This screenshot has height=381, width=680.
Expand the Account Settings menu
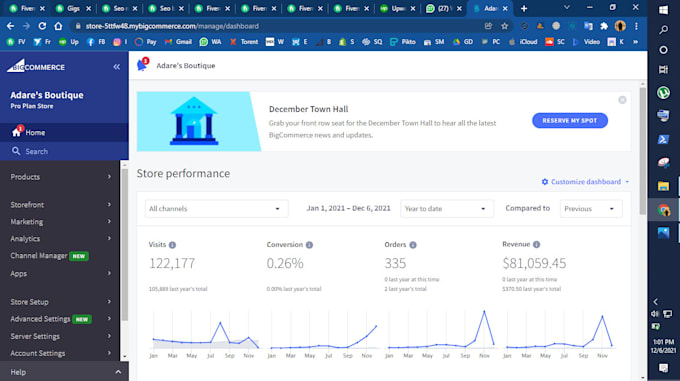click(61, 353)
